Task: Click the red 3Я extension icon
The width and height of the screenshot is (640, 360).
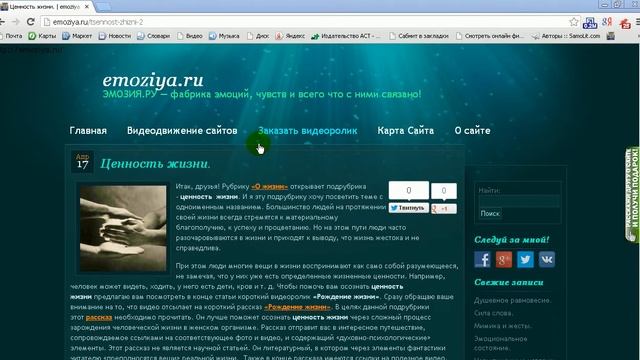Action: pyautogui.click(x=607, y=22)
